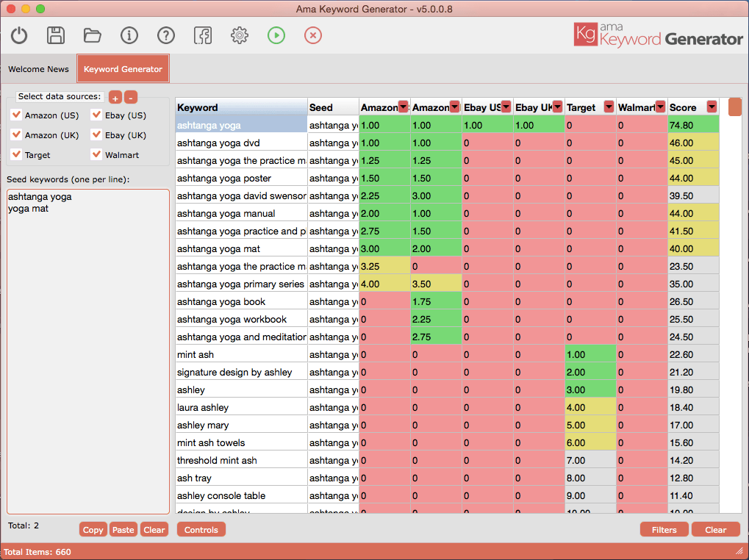
Task: Select the 'ashtanga yoga poster' keyword
Action: pos(241,178)
